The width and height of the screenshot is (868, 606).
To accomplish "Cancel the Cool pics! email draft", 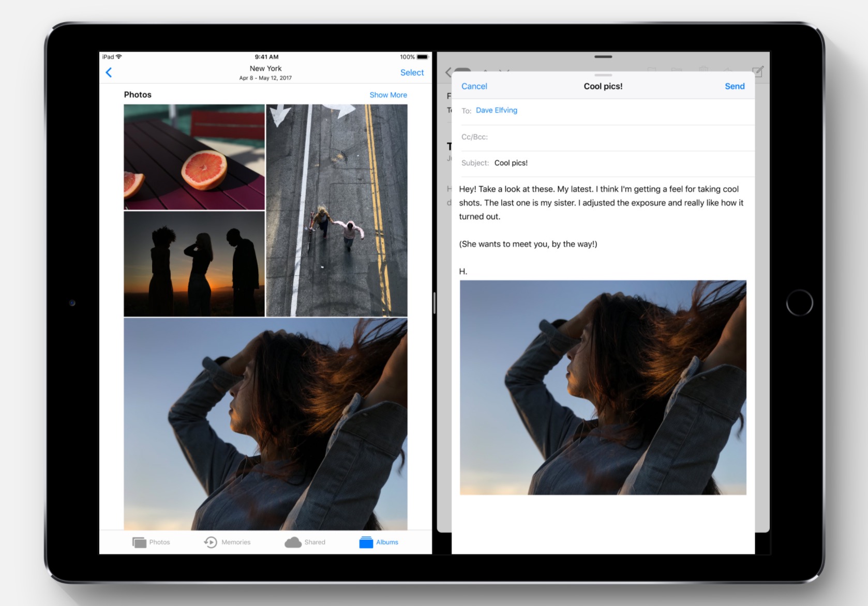I will click(474, 86).
